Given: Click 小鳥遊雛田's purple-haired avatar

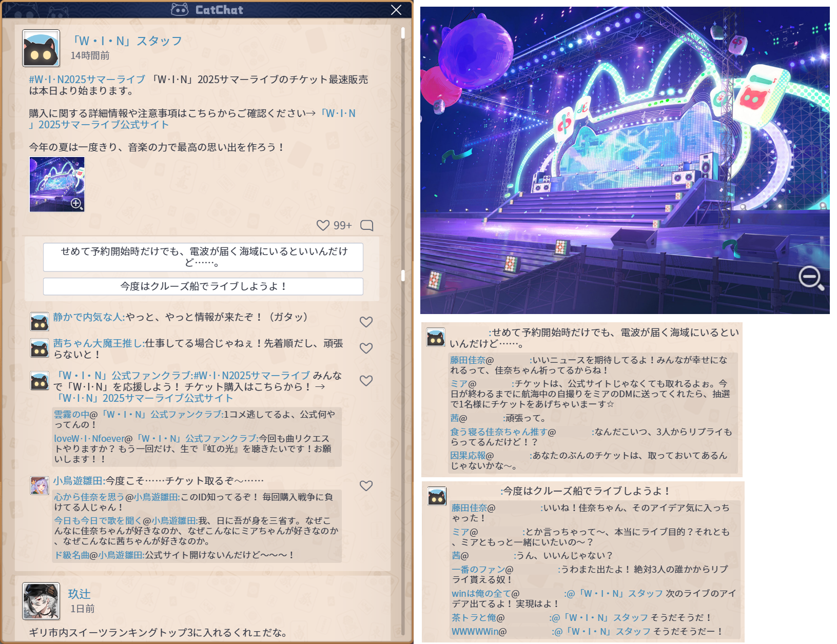Looking at the screenshot, I should click(40, 485).
